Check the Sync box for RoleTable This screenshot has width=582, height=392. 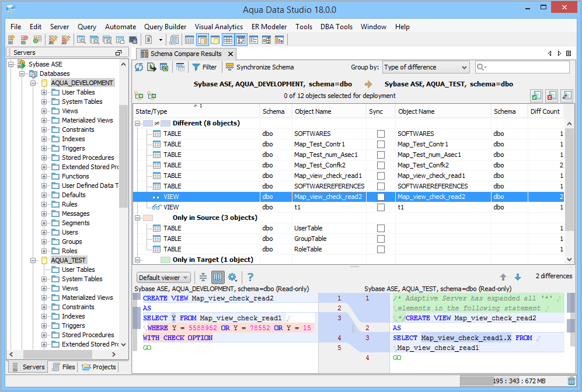(381, 249)
